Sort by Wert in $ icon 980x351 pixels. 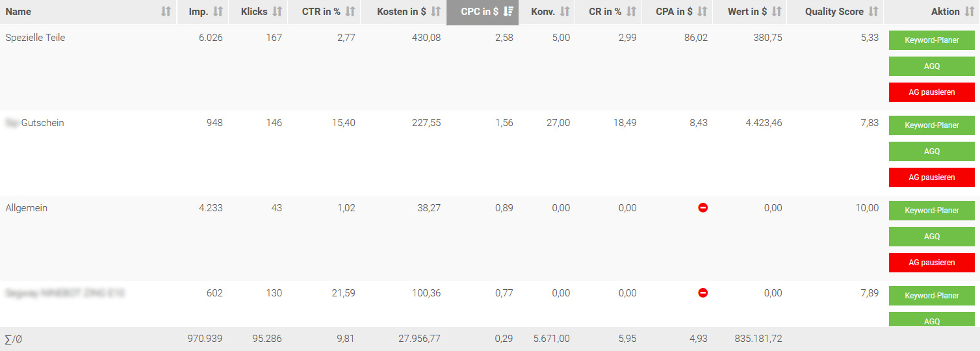777,12
